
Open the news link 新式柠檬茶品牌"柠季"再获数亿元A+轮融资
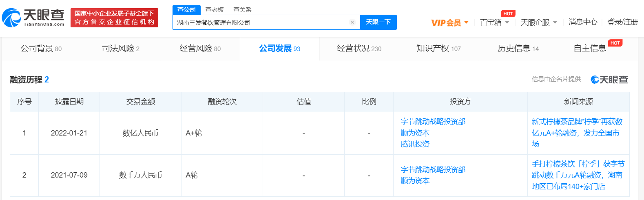(577, 133)
